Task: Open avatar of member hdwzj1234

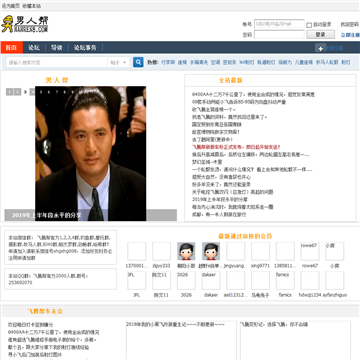Action: tap(310, 280)
